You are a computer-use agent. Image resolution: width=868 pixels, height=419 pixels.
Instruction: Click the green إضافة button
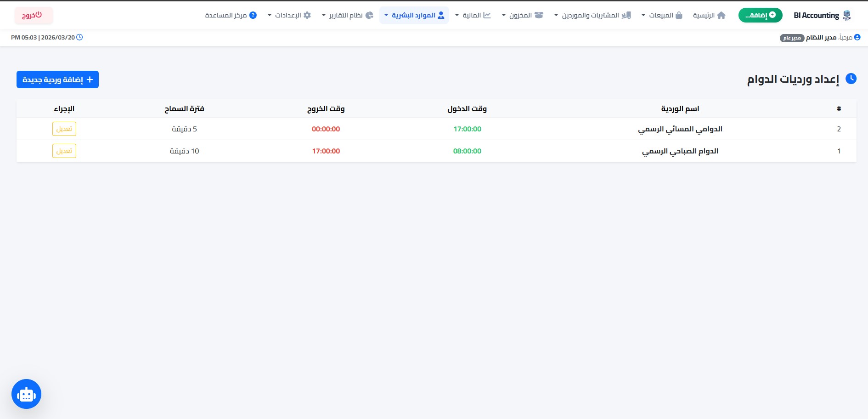760,15
